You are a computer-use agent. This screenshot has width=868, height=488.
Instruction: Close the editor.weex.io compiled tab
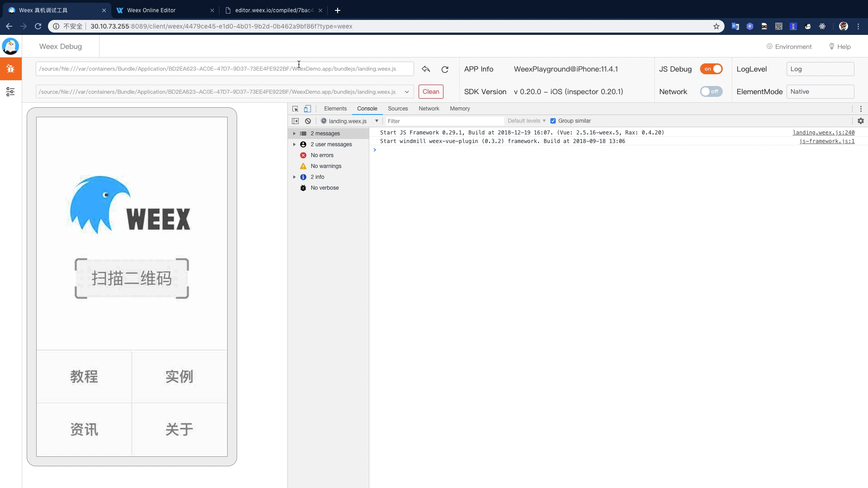click(x=320, y=10)
